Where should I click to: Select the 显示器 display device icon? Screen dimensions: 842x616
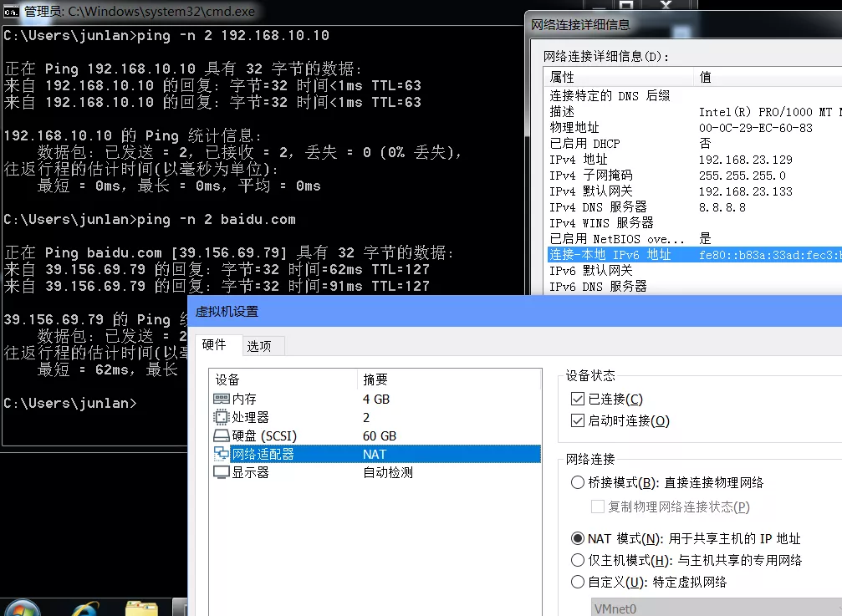(222, 472)
